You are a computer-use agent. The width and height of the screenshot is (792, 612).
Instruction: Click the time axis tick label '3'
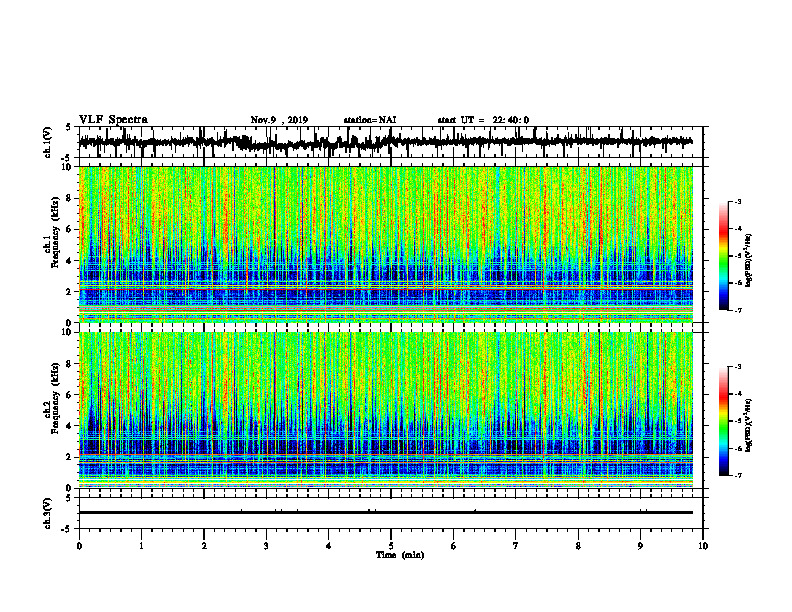[x=266, y=546]
